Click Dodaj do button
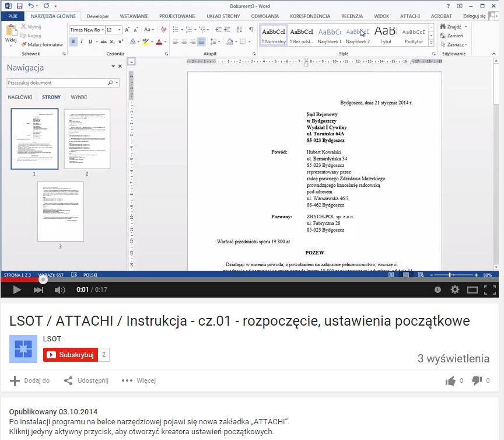 click(x=30, y=380)
